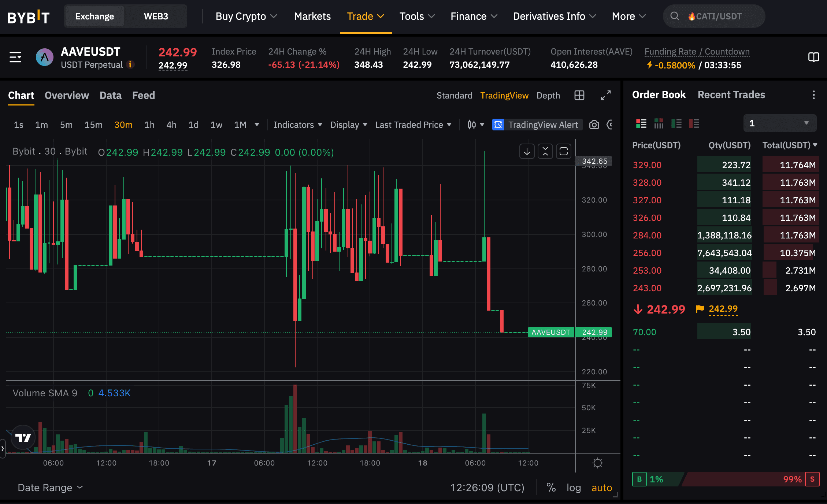Open order book more options menu
Viewport: 827px width, 504px height.
point(814,95)
